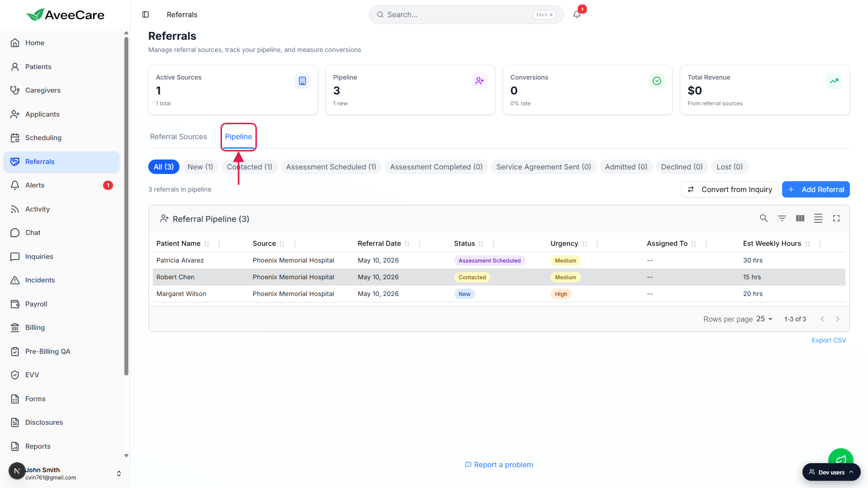Click High urgency badge

click(x=561, y=294)
